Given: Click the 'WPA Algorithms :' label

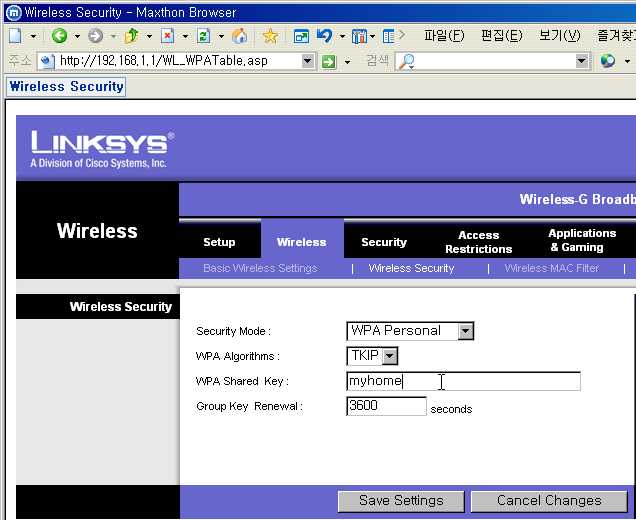Looking at the screenshot, I should [238, 357].
